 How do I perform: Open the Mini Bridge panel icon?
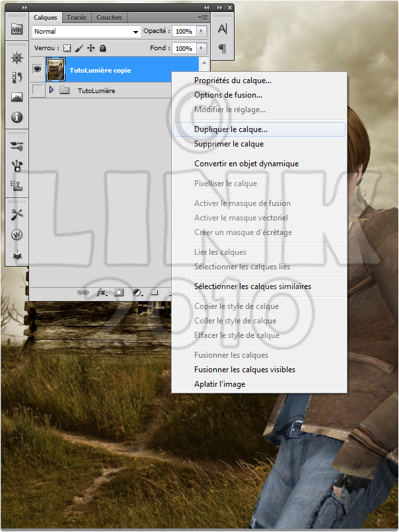17,28
